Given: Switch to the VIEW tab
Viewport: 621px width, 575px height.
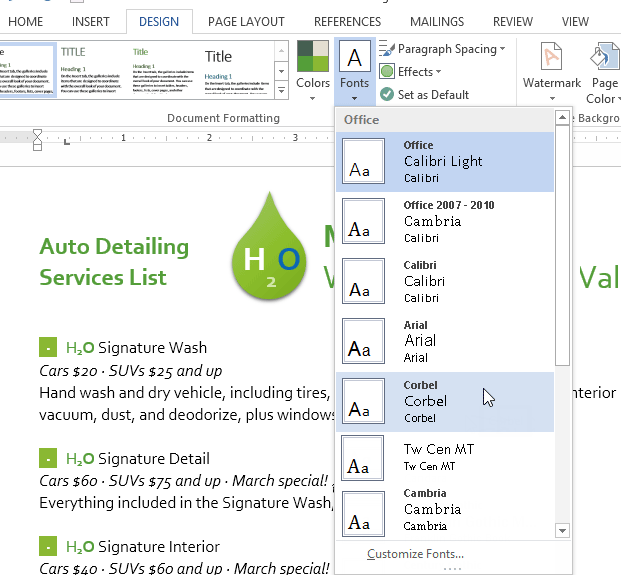Looking at the screenshot, I should pyautogui.click(x=575, y=21).
